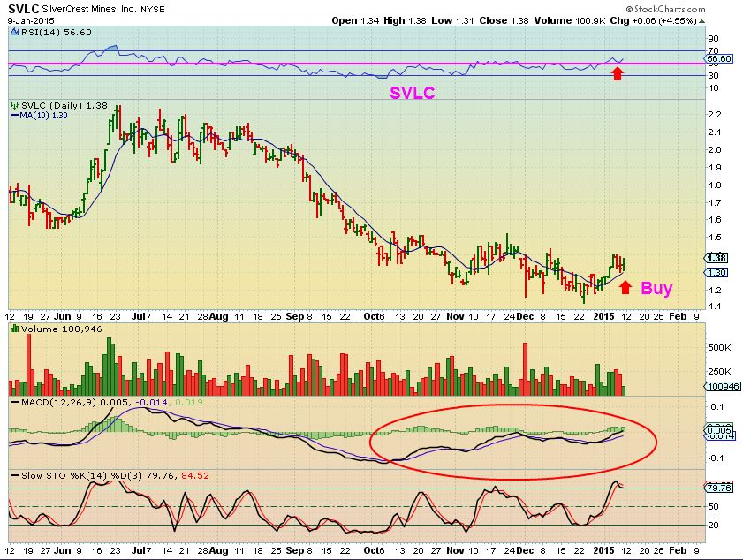Click the 250K volume scale label
743x560 pixels.
(719, 372)
